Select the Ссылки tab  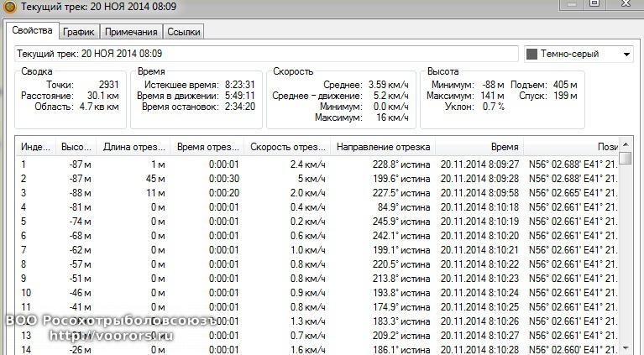click(x=182, y=32)
